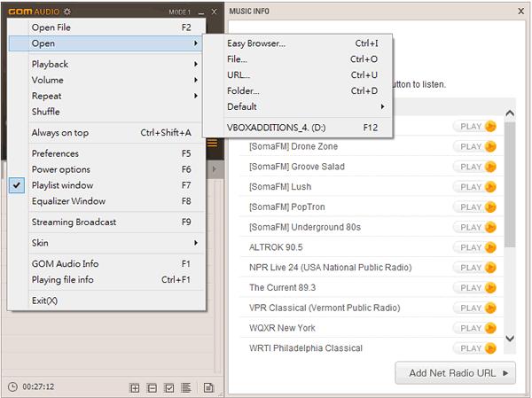Select Folder... in the Open submenu
Viewport: 532px width, 398px height.
298,91
